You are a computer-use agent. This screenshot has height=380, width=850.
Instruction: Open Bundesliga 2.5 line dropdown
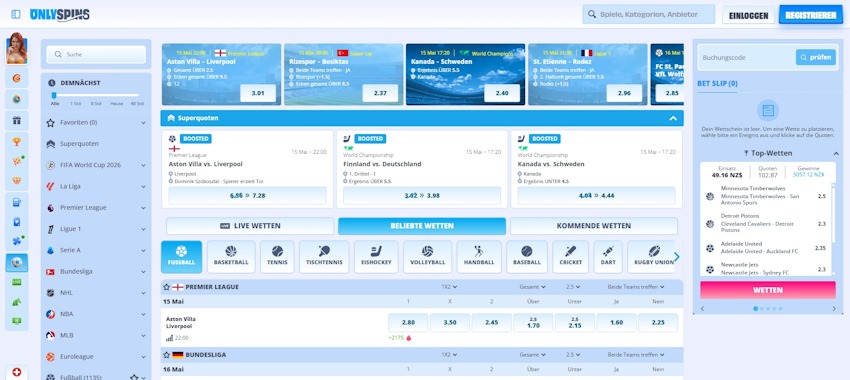573,355
